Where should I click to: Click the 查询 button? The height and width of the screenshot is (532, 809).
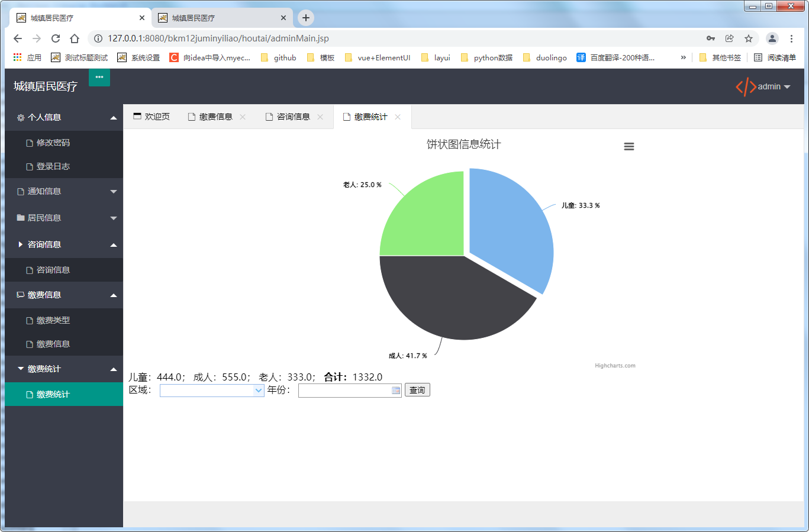pos(417,390)
